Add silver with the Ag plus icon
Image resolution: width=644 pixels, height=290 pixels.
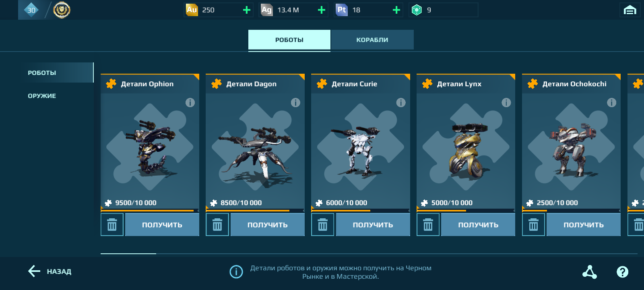(321, 10)
